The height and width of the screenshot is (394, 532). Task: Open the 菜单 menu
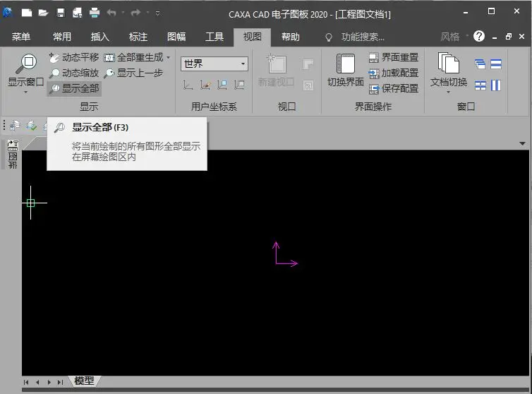21,37
